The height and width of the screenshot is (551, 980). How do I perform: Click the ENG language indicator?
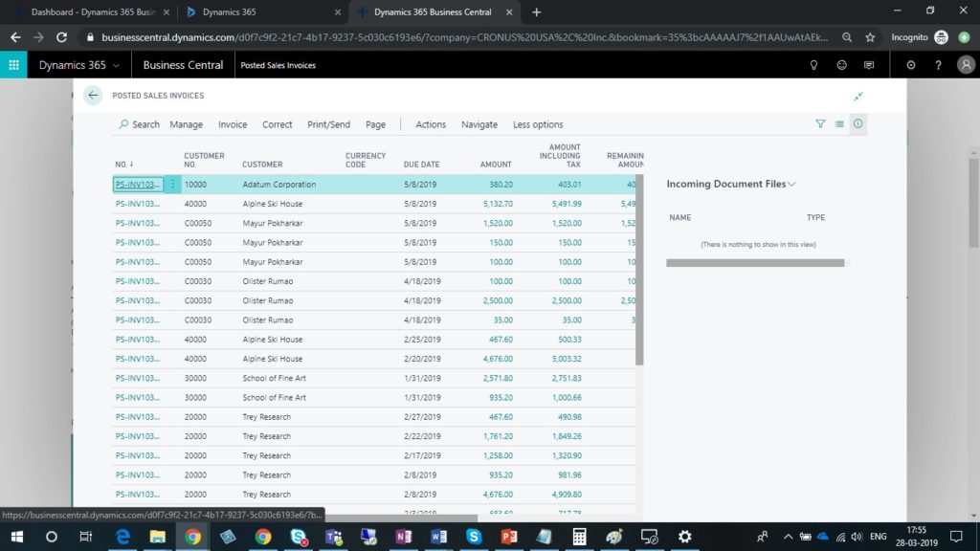point(878,537)
